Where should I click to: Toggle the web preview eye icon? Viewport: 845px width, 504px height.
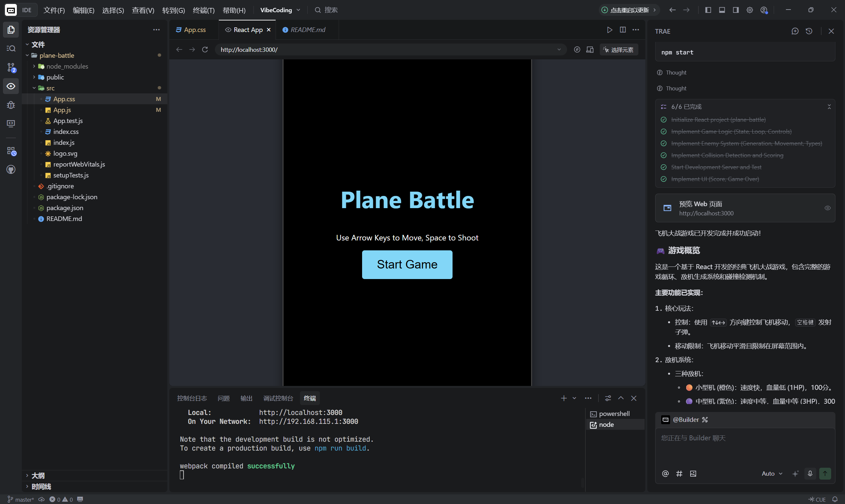[x=828, y=208]
